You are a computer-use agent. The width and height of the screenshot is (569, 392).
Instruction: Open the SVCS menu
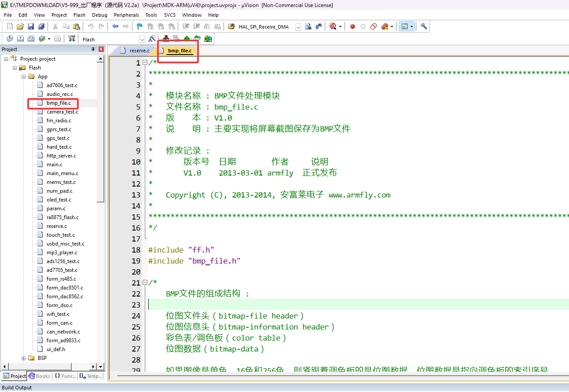[170, 15]
